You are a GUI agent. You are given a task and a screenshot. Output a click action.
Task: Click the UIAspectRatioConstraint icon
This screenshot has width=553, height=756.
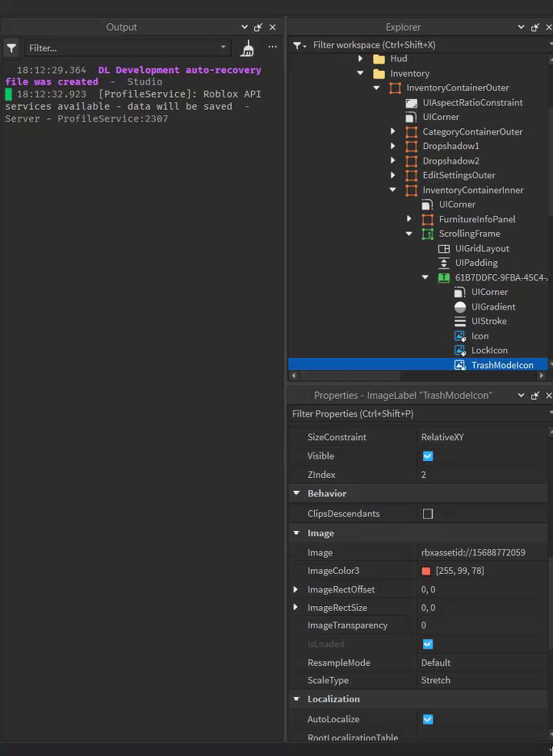tap(411, 103)
